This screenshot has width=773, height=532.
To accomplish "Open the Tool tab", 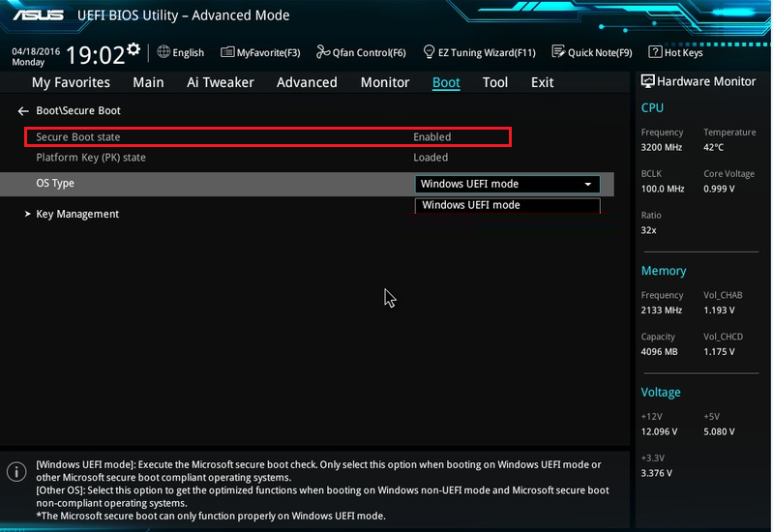I will tap(495, 82).
